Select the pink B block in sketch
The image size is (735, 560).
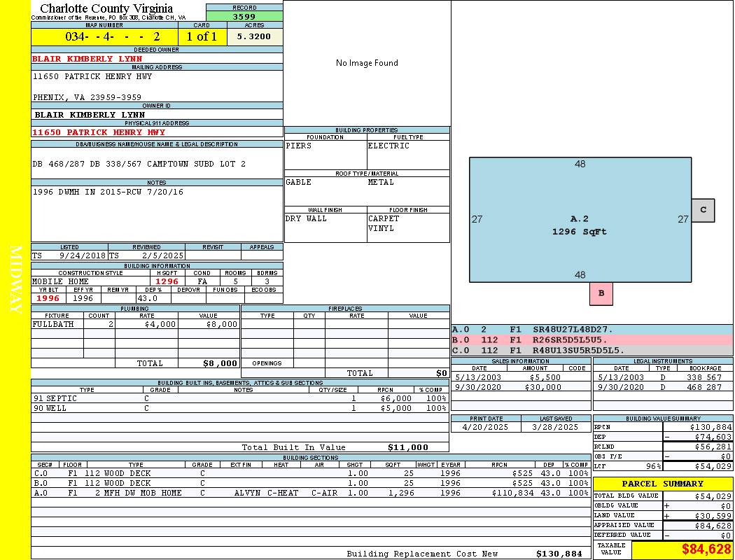click(x=601, y=294)
